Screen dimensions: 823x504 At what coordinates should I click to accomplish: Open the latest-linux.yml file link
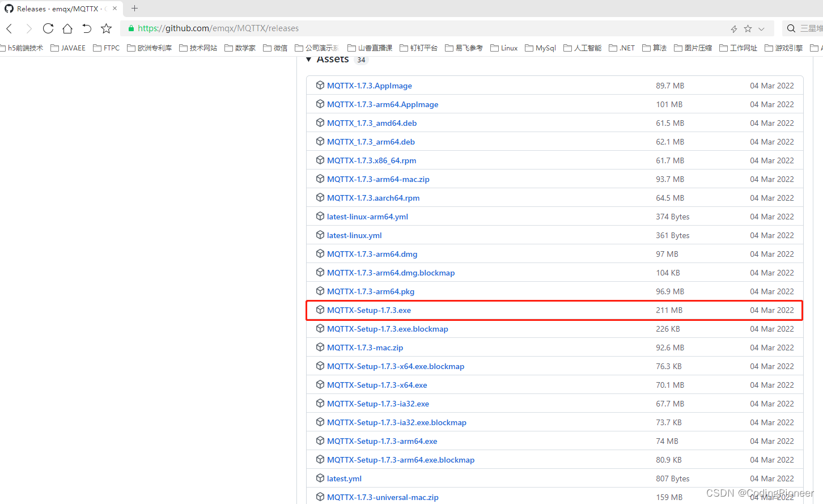[354, 235]
